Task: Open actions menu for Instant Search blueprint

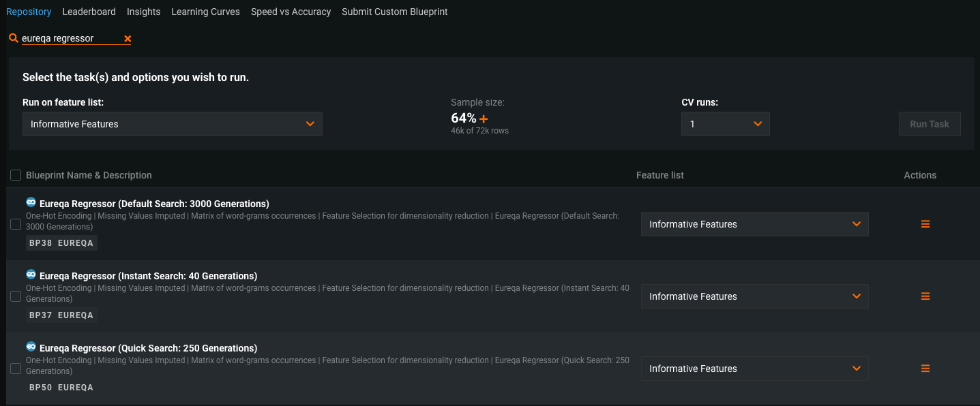Action: pos(925,296)
